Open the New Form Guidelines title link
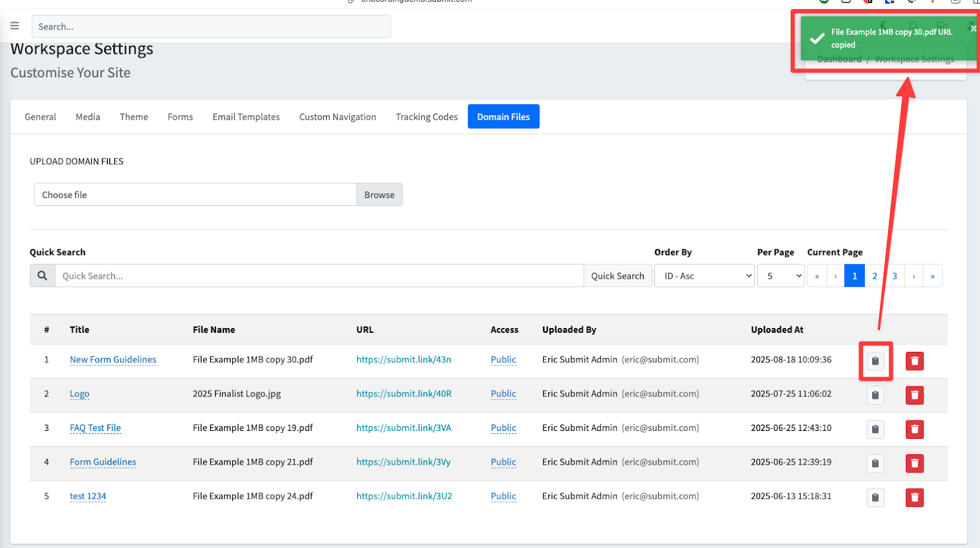 tap(113, 359)
